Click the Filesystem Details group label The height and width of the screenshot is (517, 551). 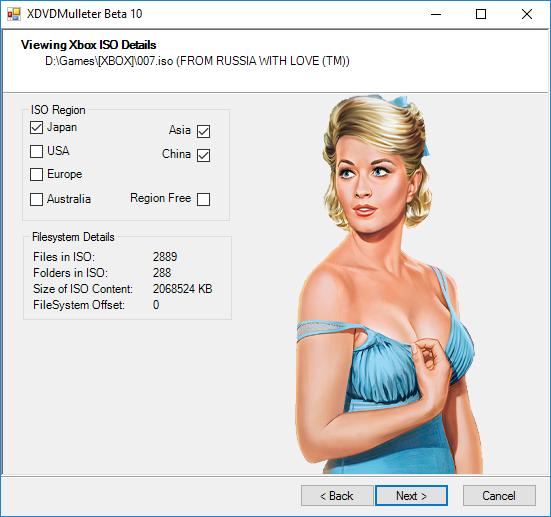click(x=73, y=237)
